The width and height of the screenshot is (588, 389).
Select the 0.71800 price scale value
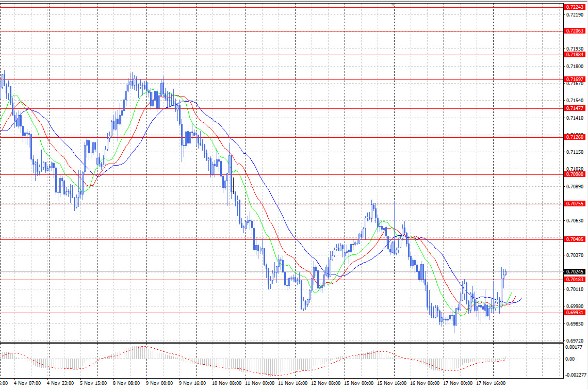pos(575,67)
